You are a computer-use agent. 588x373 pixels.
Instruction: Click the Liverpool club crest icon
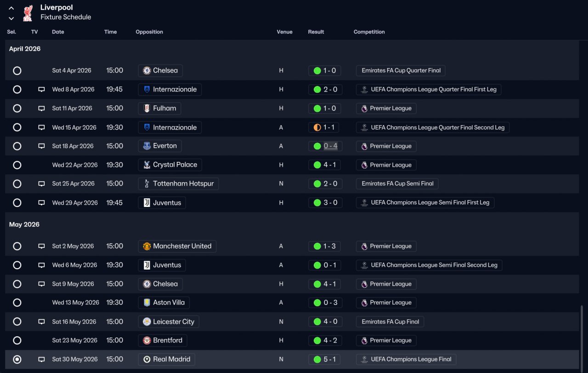pyautogui.click(x=28, y=13)
